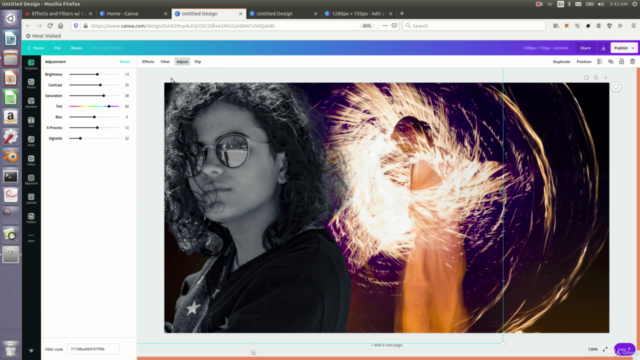This screenshot has height=360, width=640.
Task: Add notes to the page
Action: pos(586,78)
